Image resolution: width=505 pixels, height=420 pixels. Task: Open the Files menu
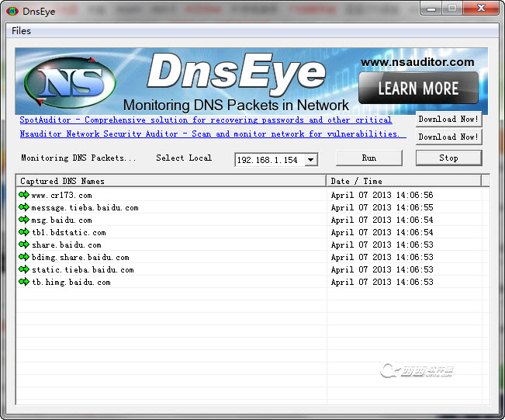coord(21,31)
